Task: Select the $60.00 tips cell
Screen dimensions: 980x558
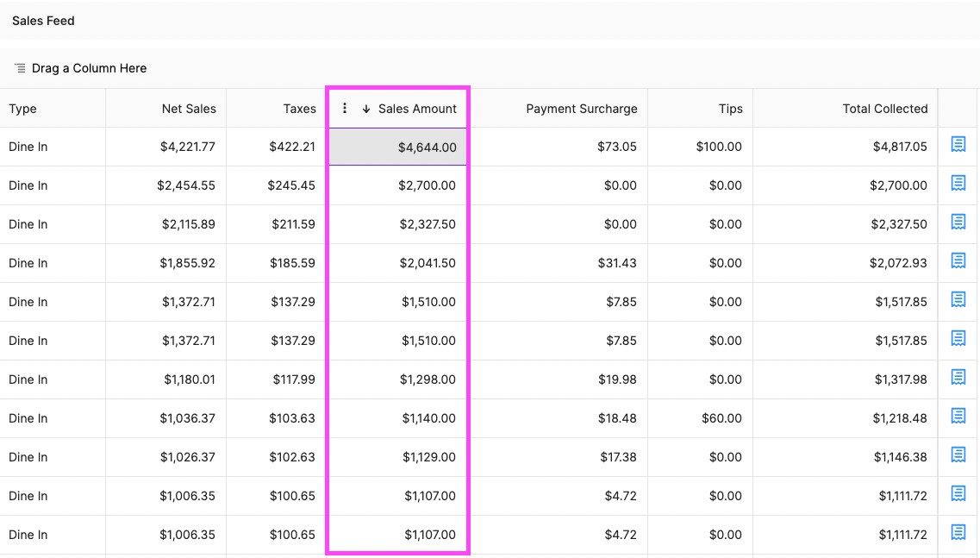Action: coord(721,418)
